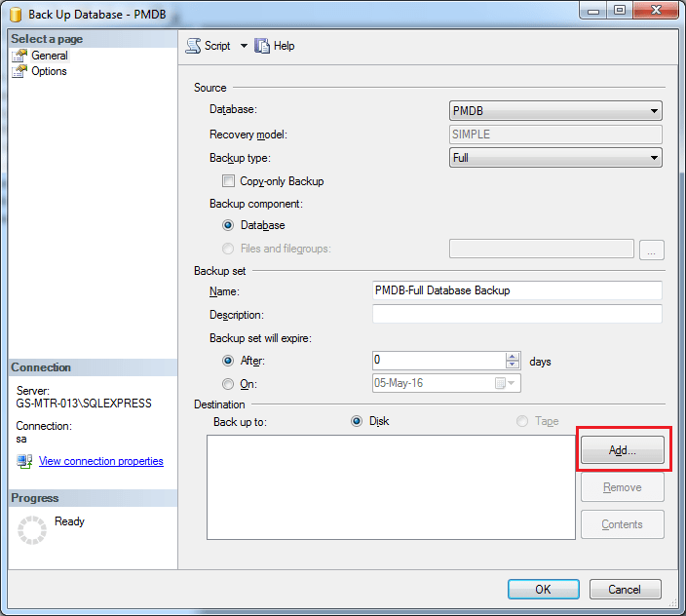Open the Backup type dropdown

pos(654,158)
